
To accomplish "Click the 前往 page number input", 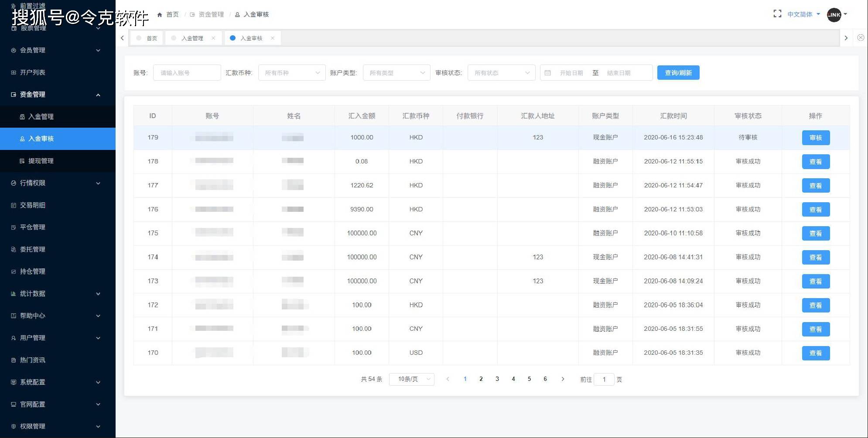I will pos(604,379).
